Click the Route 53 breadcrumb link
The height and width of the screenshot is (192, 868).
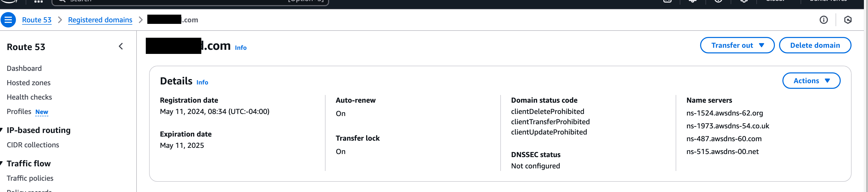[x=37, y=20]
